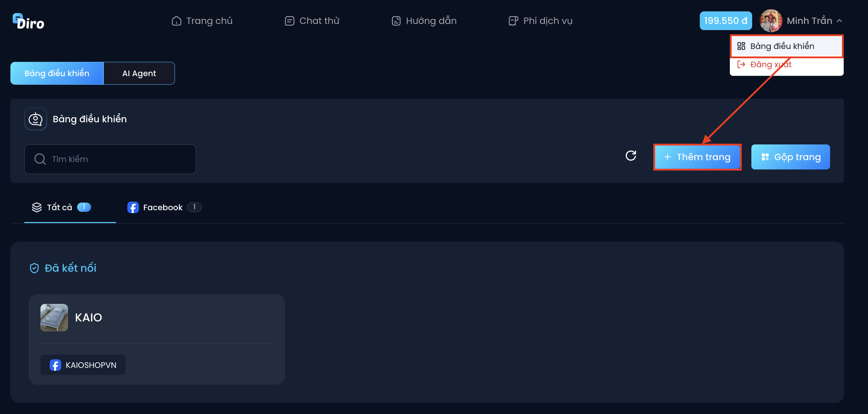The width and height of the screenshot is (868, 414).
Task: Click the refresh icon beside Thêm trang
Action: pyautogui.click(x=631, y=156)
